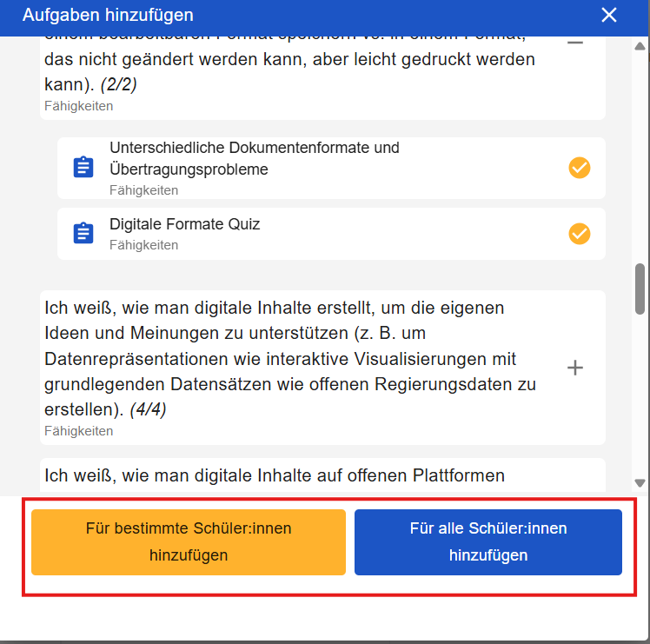Click clipboard icon beside Digitale Formate Quiz
This screenshot has height=644, width=650.
coord(83,233)
